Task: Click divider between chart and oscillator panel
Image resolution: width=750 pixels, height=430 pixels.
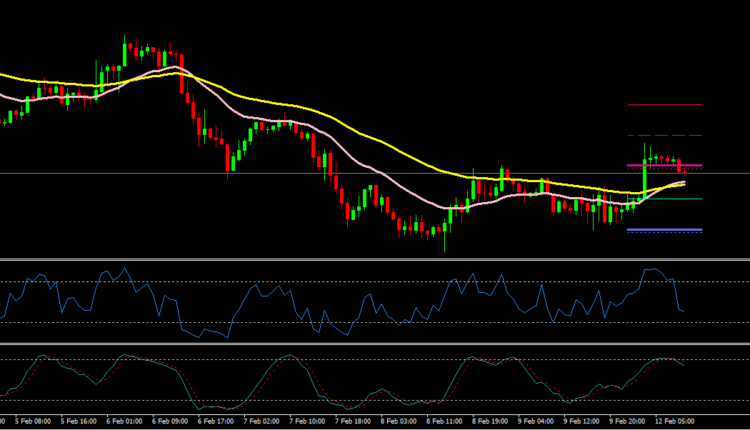Action: (x=375, y=260)
